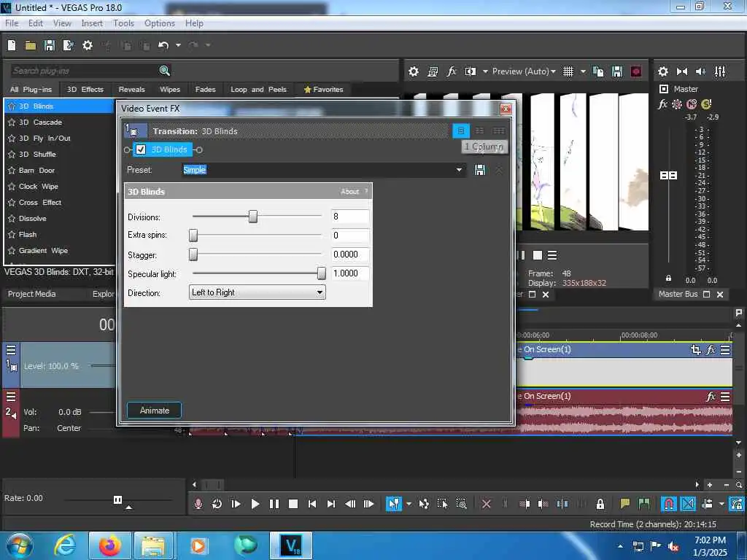Click the Play button in the transport bar
747x560 pixels.
(255, 504)
